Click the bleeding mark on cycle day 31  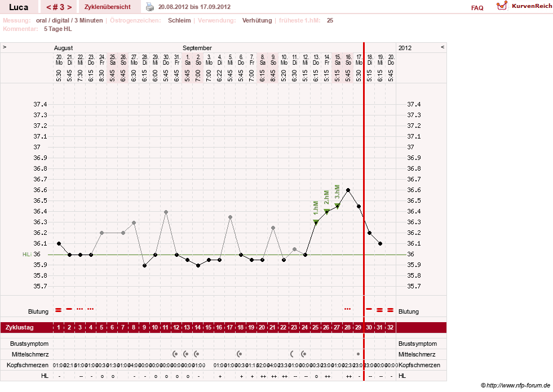point(379,310)
